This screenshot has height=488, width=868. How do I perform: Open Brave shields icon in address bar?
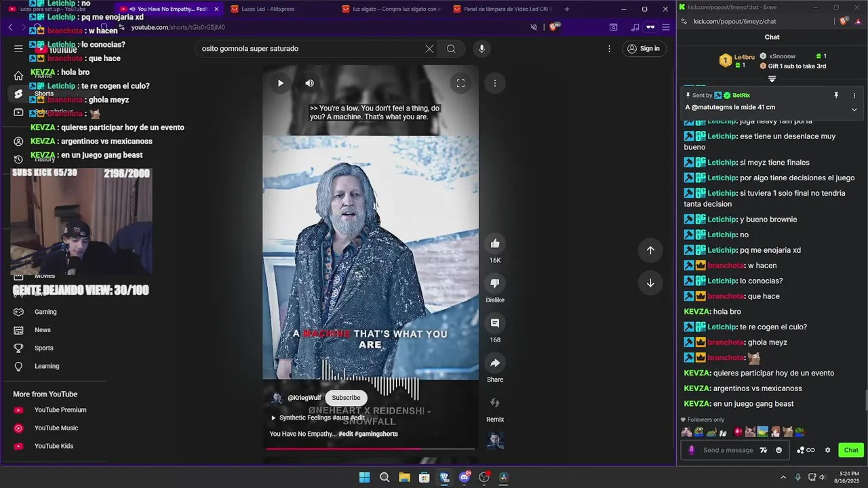click(553, 27)
